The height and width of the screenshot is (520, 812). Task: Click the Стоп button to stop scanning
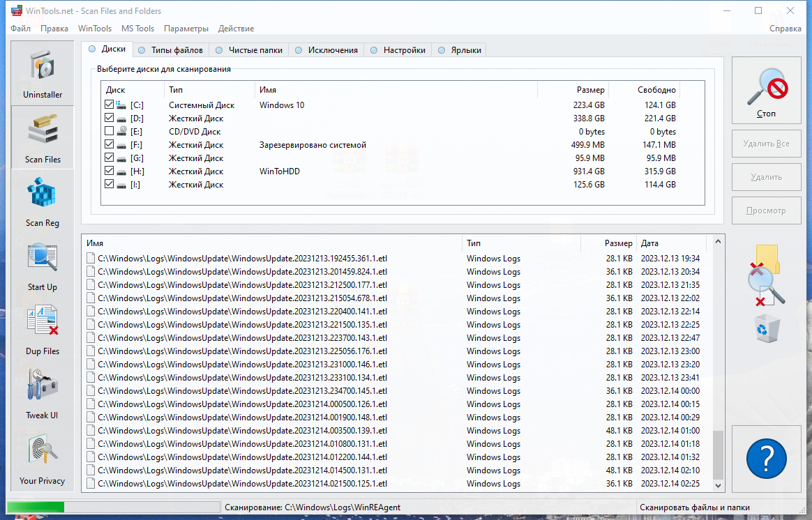[x=767, y=91]
